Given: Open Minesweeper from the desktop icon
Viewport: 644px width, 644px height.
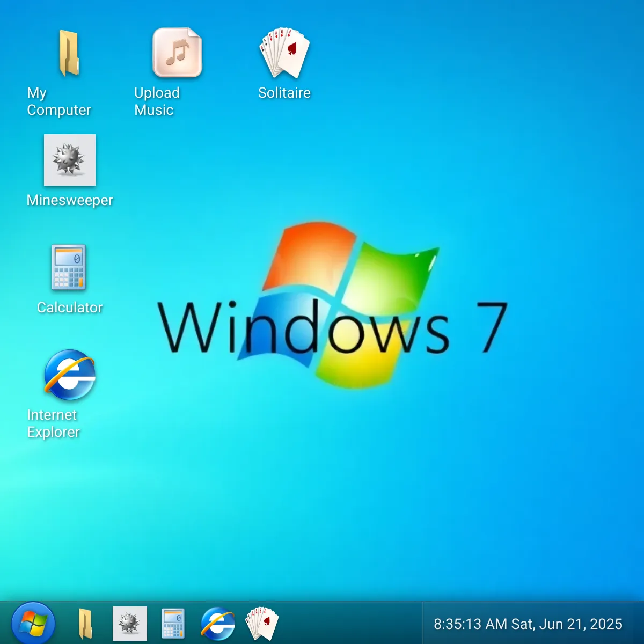Looking at the screenshot, I should coord(70,160).
